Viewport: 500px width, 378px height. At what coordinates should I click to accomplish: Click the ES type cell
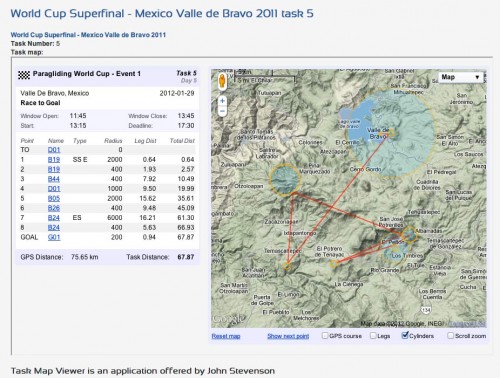77,218
